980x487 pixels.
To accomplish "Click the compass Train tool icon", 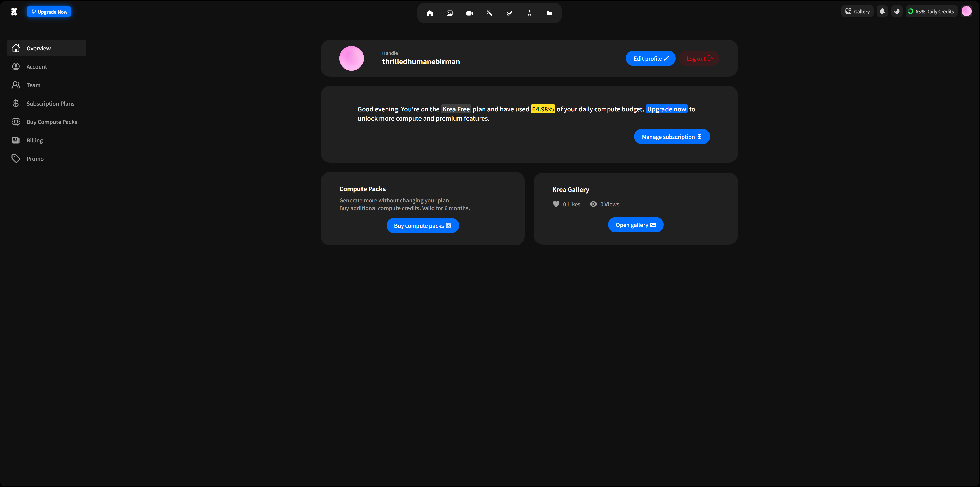I will click(x=529, y=13).
